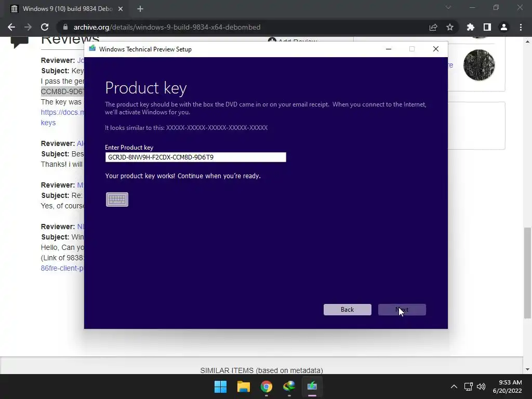Click the uploader avatar thumbnail
The image size is (532, 399).
pyautogui.click(x=479, y=65)
